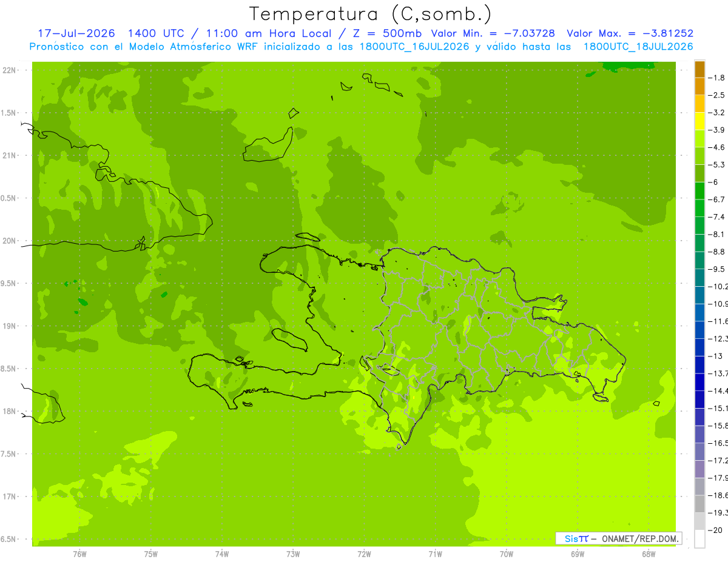Viewport: 728px width, 562px height.
Task: Click the "-20" legend label
Action: 715,530
